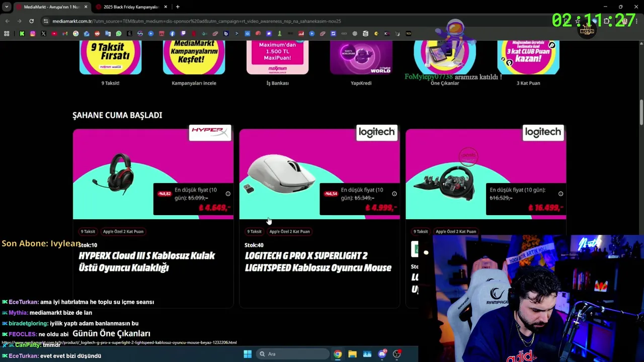The image size is (644, 362).
Task: Open the YouTube bookmark
Action: click(54, 34)
